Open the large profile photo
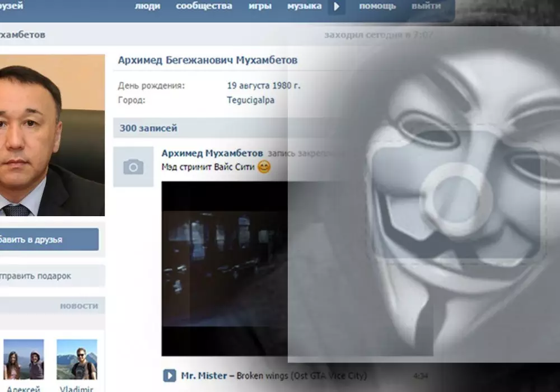The width and height of the screenshot is (560, 392). click(x=52, y=135)
